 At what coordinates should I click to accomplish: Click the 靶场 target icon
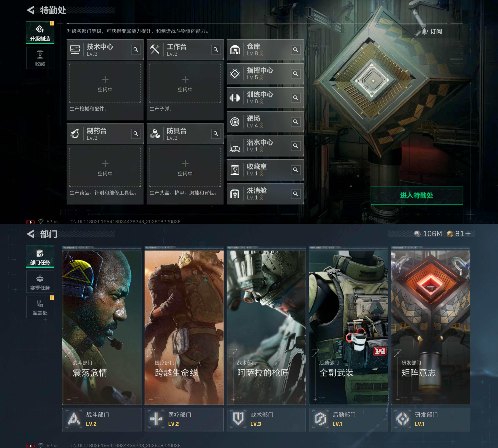(x=235, y=122)
